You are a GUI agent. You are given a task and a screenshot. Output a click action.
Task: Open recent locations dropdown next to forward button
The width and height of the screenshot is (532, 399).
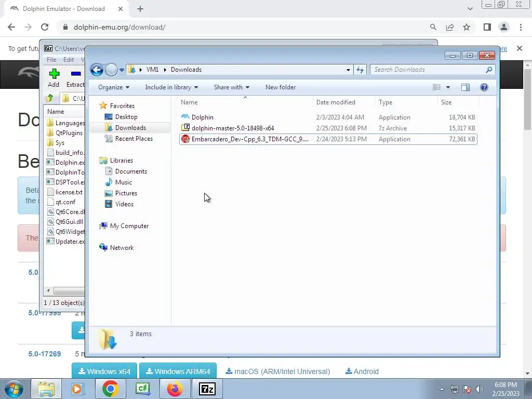pyautogui.click(x=122, y=70)
